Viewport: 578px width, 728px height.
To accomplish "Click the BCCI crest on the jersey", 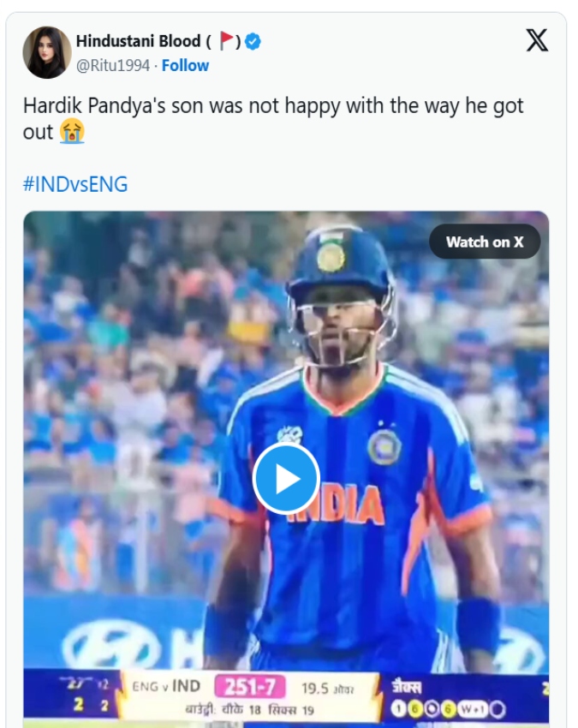I will [384, 446].
